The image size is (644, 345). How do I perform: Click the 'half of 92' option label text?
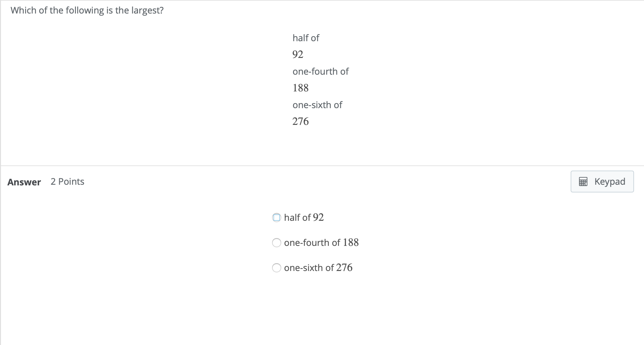point(304,218)
